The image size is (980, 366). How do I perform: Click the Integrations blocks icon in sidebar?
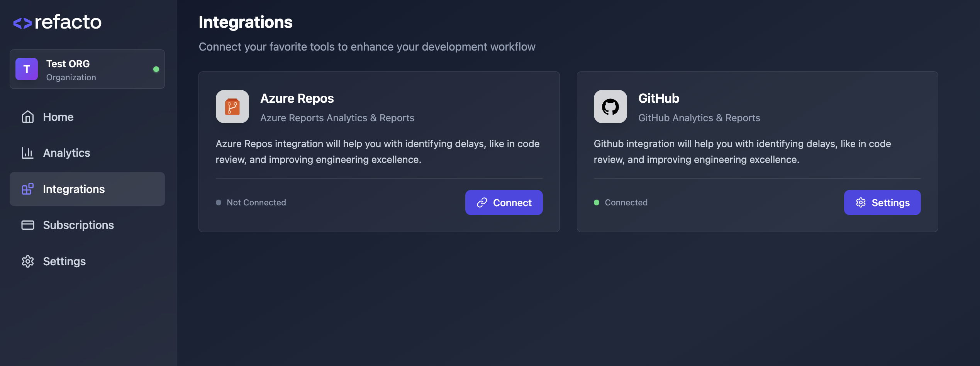pyautogui.click(x=28, y=189)
